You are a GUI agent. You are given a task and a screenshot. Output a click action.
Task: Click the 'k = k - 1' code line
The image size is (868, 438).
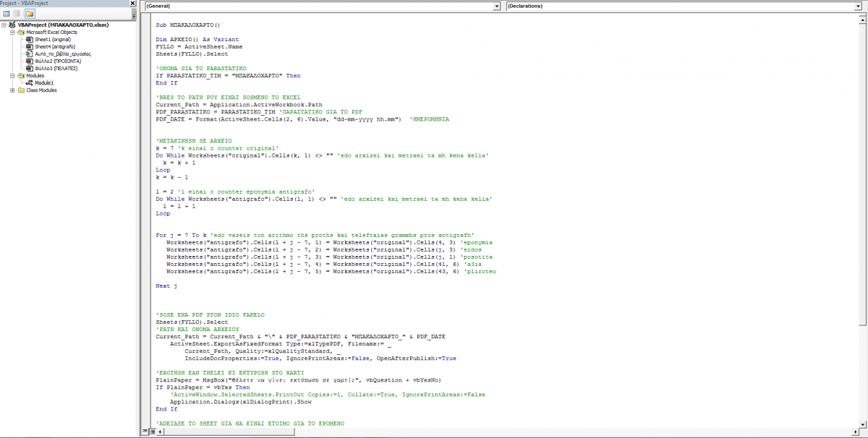(x=172, y=177)
